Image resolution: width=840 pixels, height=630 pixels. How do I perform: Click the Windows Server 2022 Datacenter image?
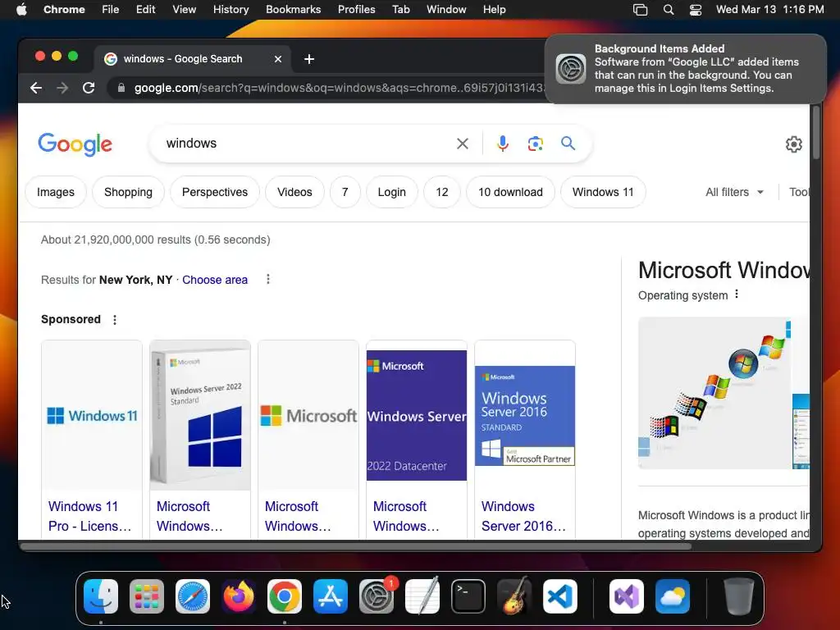tap(417, 415)
